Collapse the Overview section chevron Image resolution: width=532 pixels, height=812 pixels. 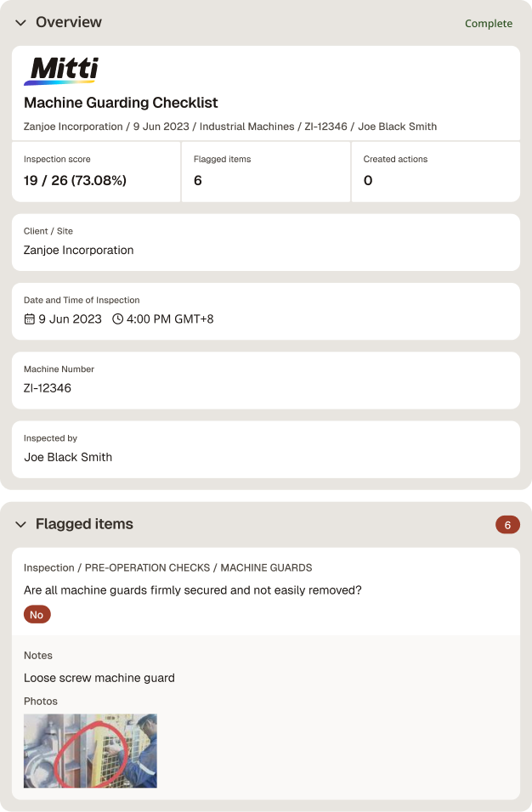[20, 23]
